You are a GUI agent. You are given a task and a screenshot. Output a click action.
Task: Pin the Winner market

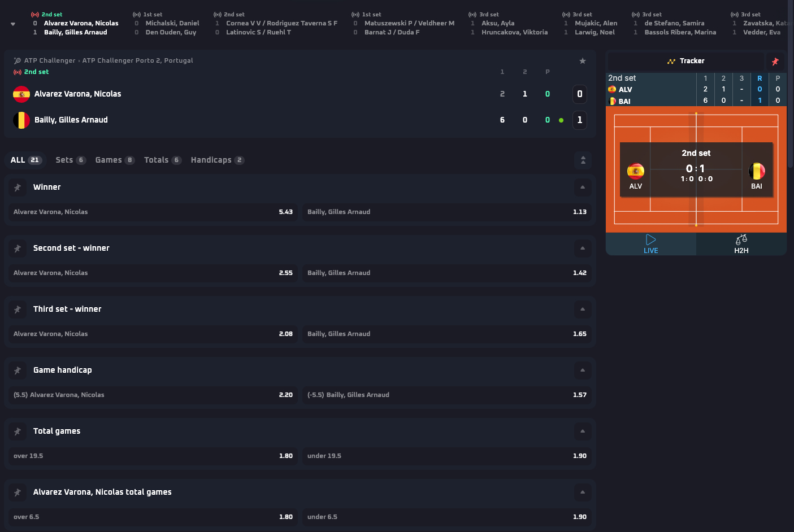18,187
